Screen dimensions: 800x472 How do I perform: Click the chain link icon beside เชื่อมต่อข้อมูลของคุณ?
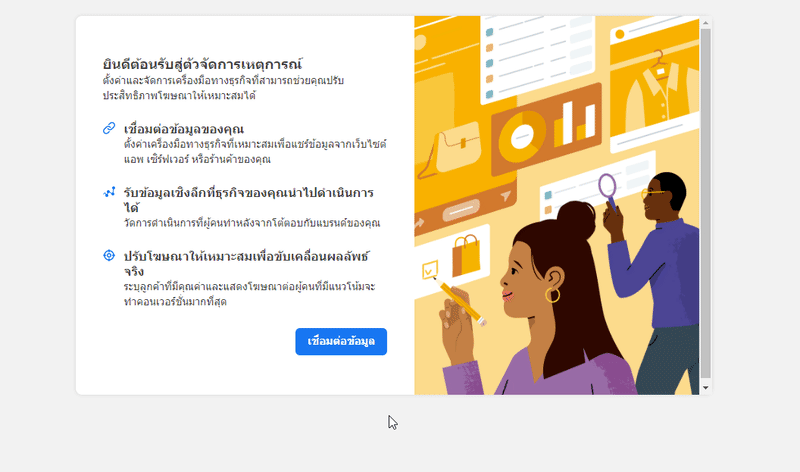point(109,128)
